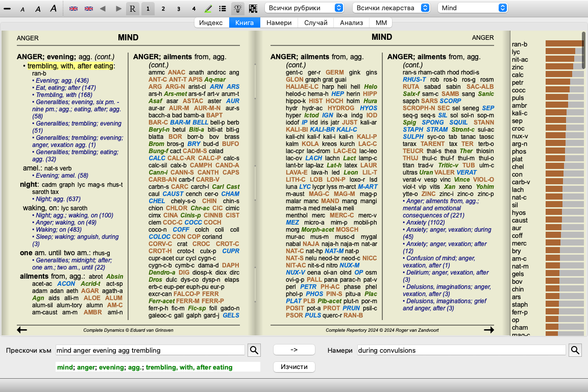Click the back history triangle arrow

click(x=103, y=8)
